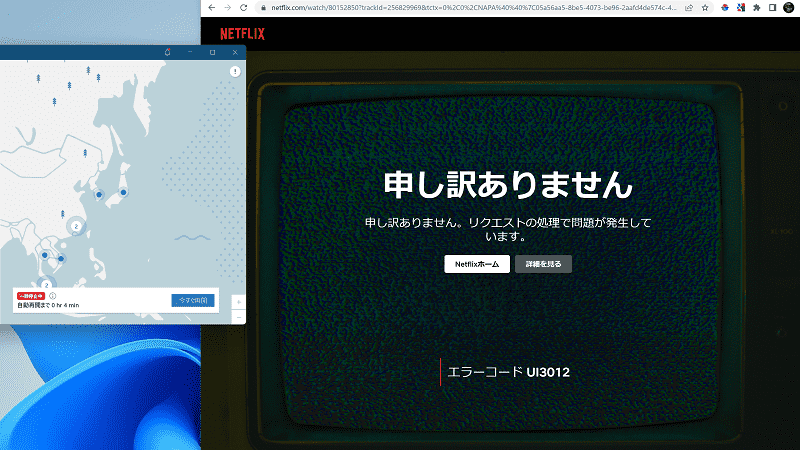Click the exclamation alert icon on VPN map

tap(235, 71)
